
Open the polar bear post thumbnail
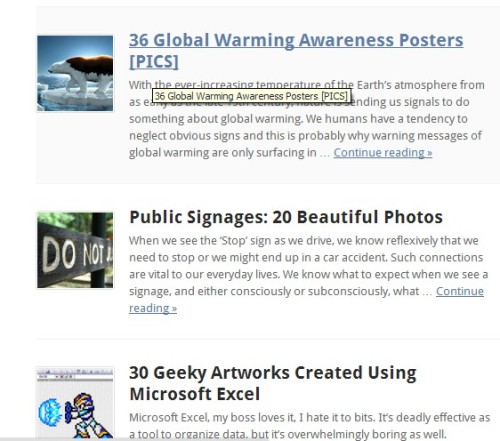pos(75,73)
